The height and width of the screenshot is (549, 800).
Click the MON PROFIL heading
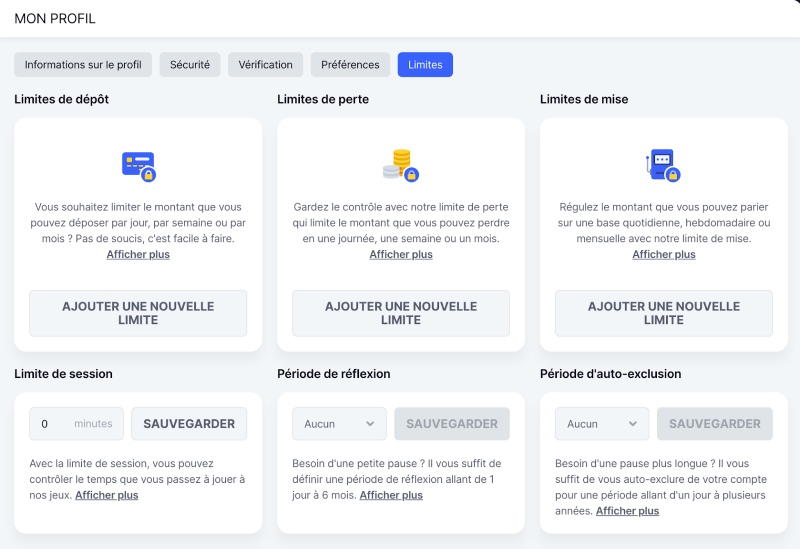(x=55, y=19)
